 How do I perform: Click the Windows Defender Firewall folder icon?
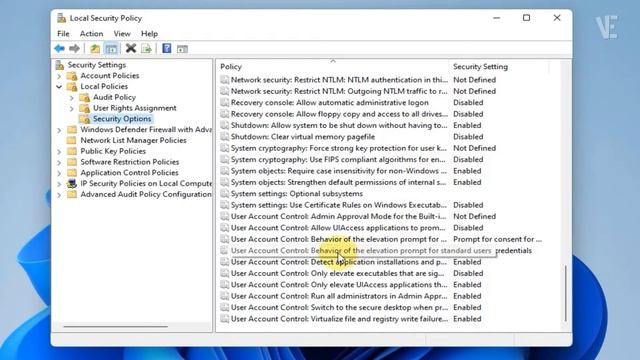coord(72,130)
